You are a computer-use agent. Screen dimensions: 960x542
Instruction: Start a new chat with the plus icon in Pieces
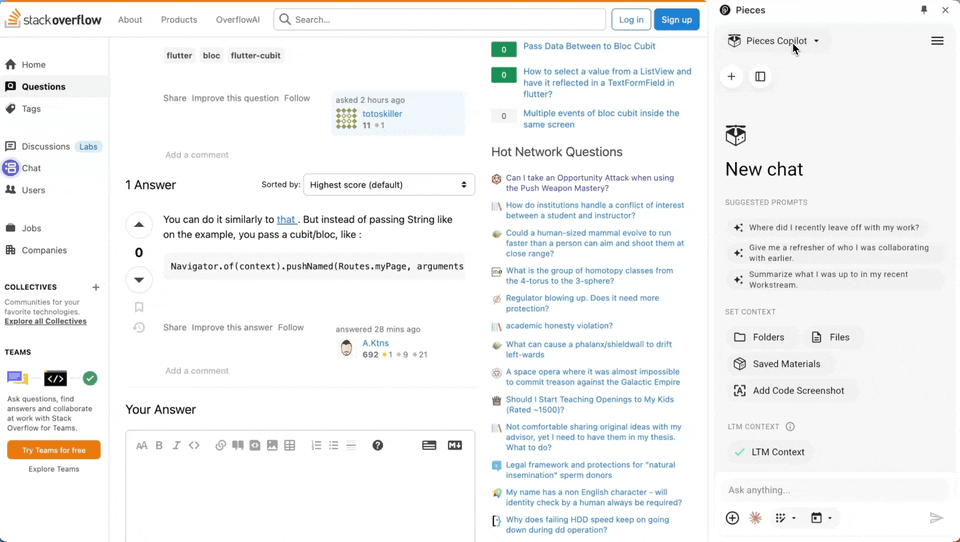(731, 77)
